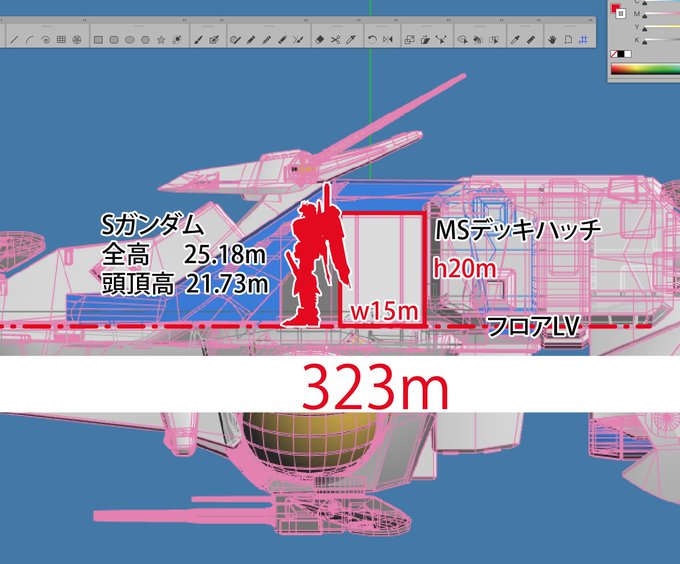680x564 pixels.
Task: Select the Rounded Rectangle tool
Action: point(114,40)
